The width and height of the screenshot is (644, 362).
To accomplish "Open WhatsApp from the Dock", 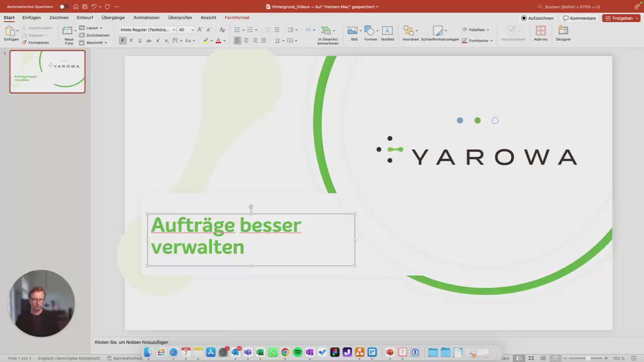I will pyautogui.click(x=273, y=352).
